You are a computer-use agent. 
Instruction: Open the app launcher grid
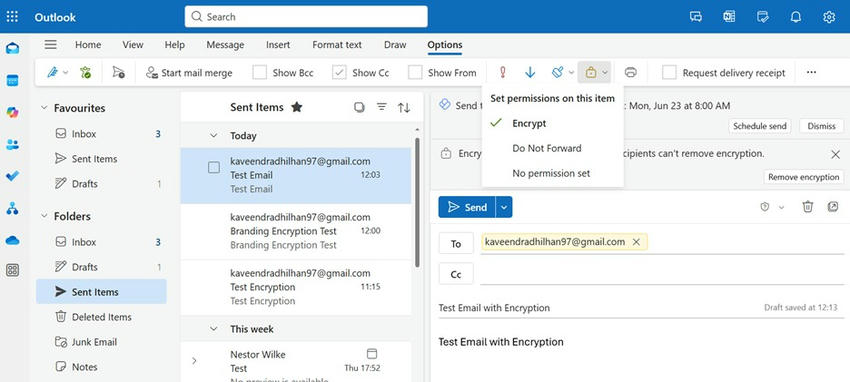[12, 17]
